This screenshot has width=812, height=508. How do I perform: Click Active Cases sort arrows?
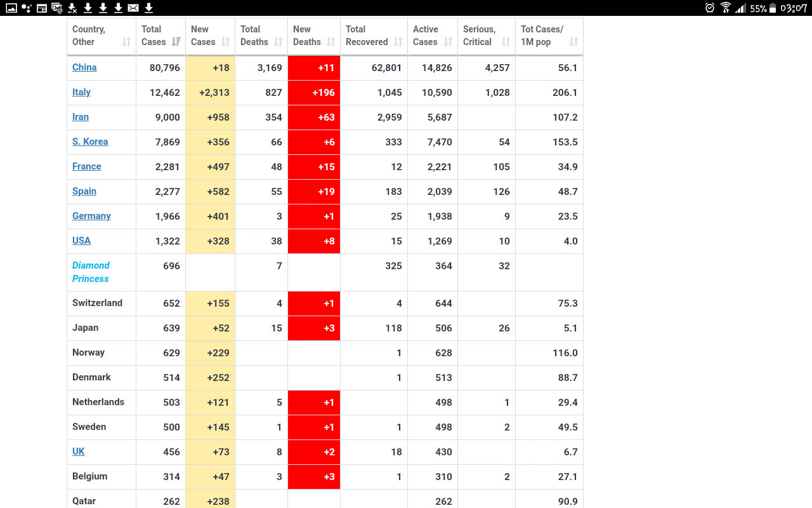coord(448,42)
